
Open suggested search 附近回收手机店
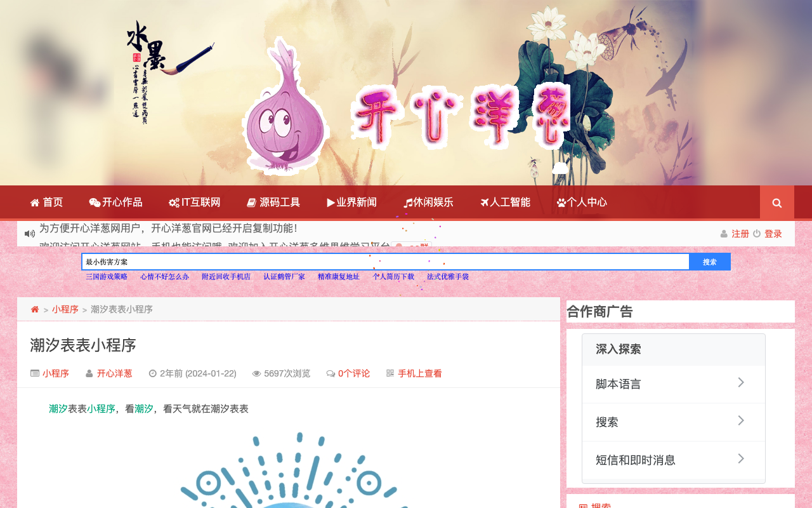(226, 277)
